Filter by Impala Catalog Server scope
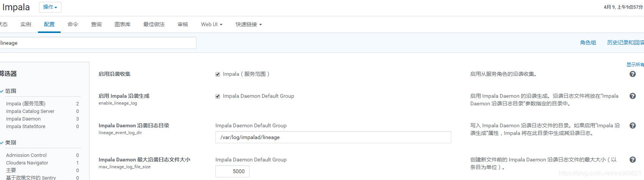This screenshot has height=180, width=644. (30, 111)
